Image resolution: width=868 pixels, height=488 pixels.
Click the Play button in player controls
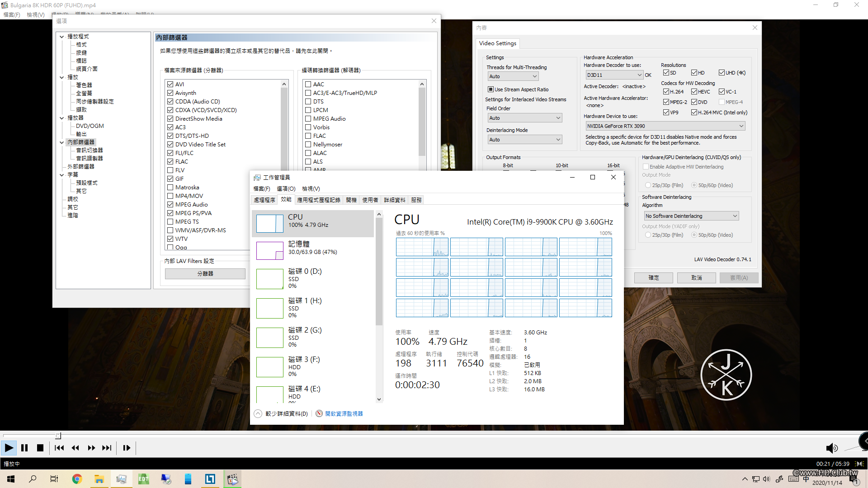click(9, 448)
